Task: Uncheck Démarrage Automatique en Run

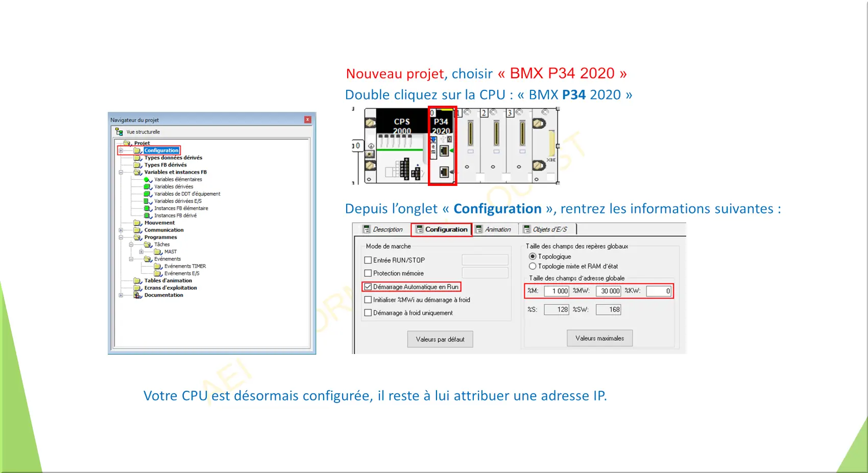Action: click(x=368, y=287)
